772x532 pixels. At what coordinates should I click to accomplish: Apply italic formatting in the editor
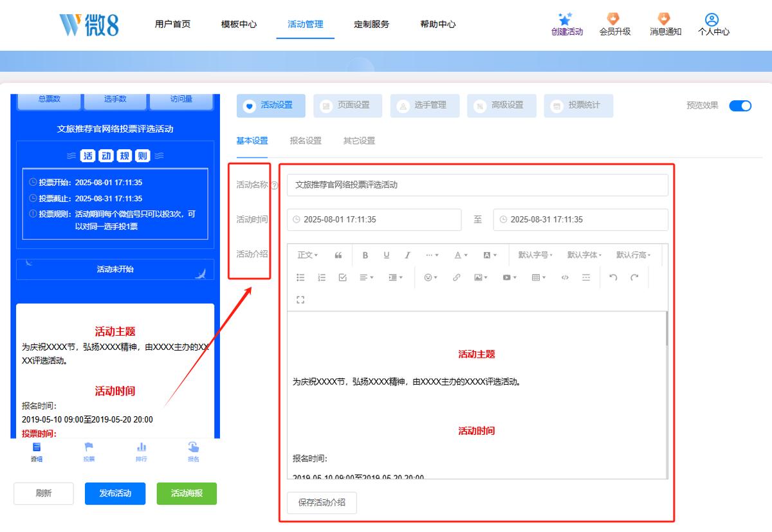(407, 255)
